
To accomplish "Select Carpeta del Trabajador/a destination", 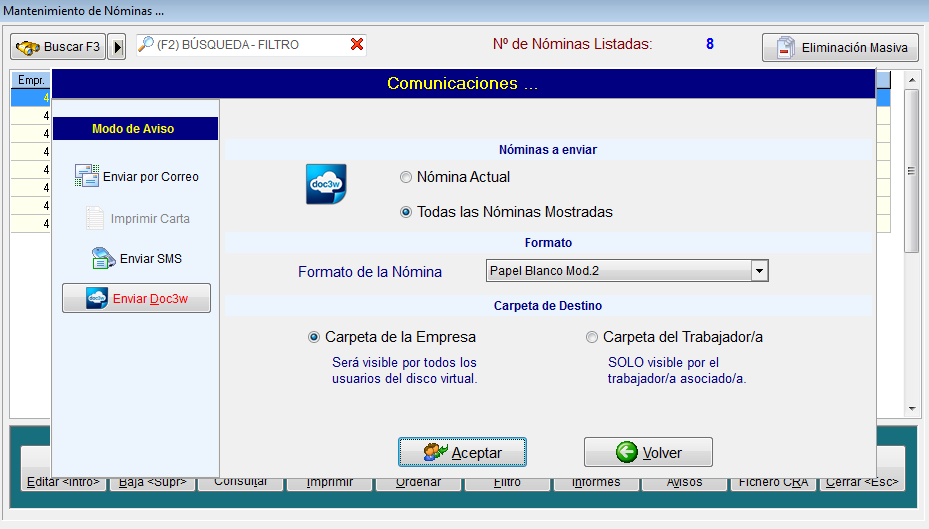I will (592, 337).
